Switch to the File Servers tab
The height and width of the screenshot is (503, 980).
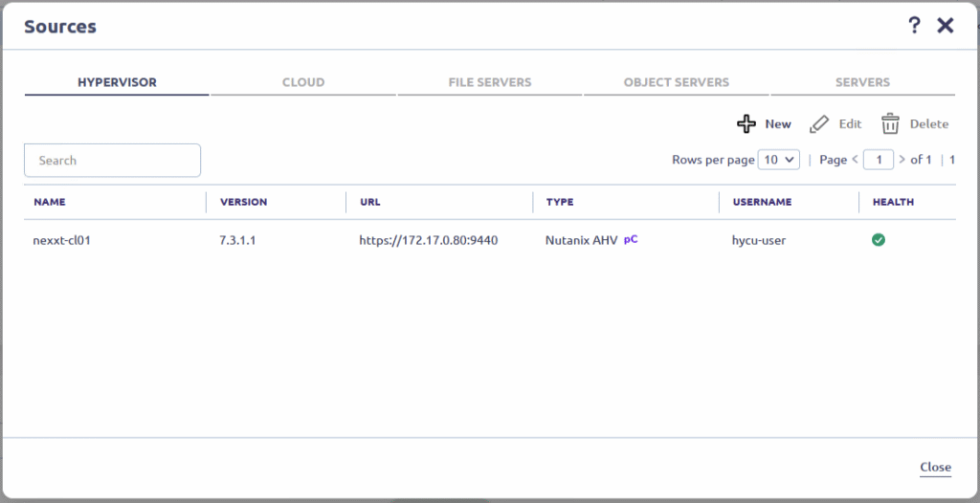[x=489, y=82]
